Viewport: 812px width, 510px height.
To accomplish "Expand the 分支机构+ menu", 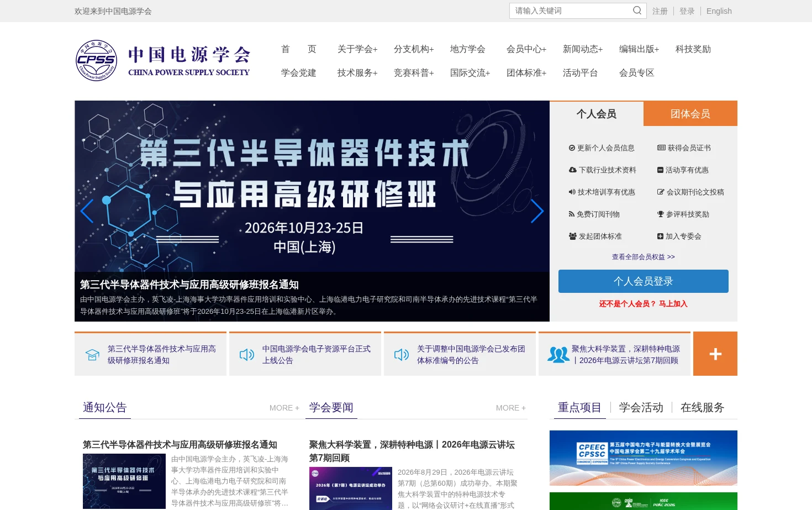I will [414, 49].
